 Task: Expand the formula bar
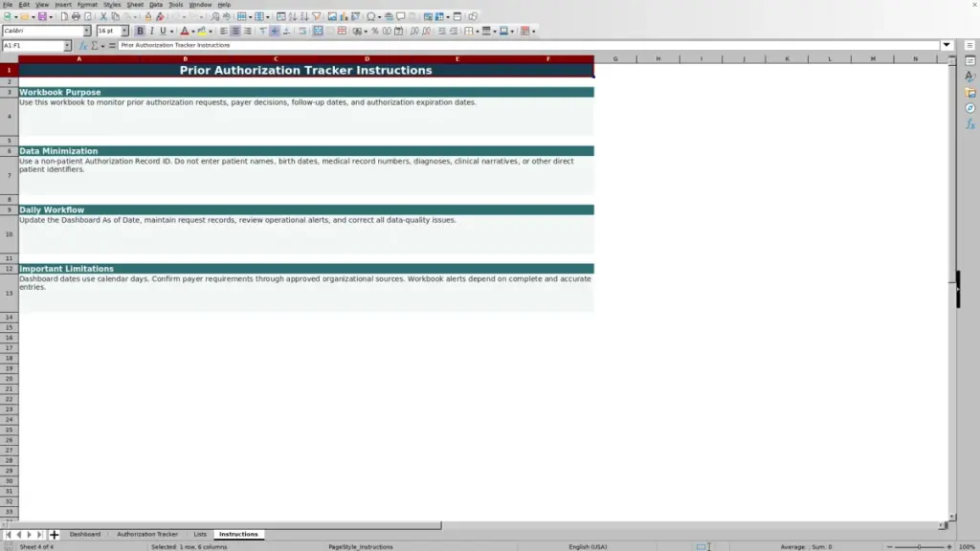[x=947, y=46]
